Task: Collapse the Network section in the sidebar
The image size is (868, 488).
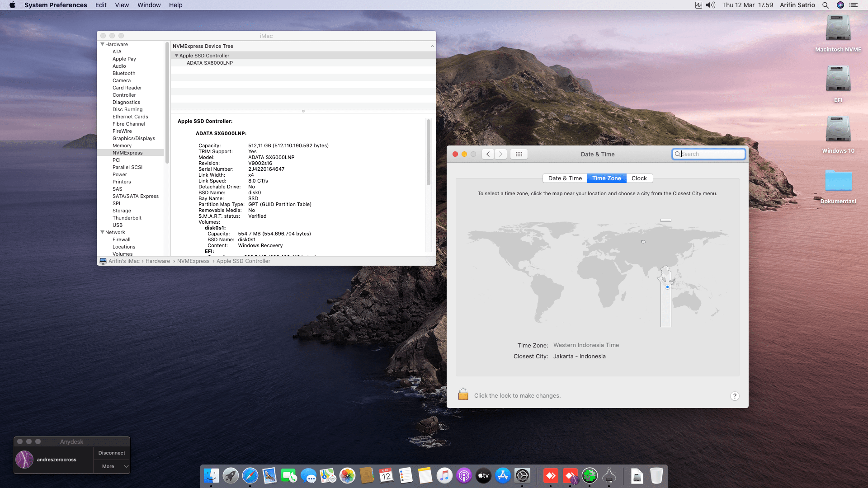Action: pyautogui.click(x=103, y=232)
